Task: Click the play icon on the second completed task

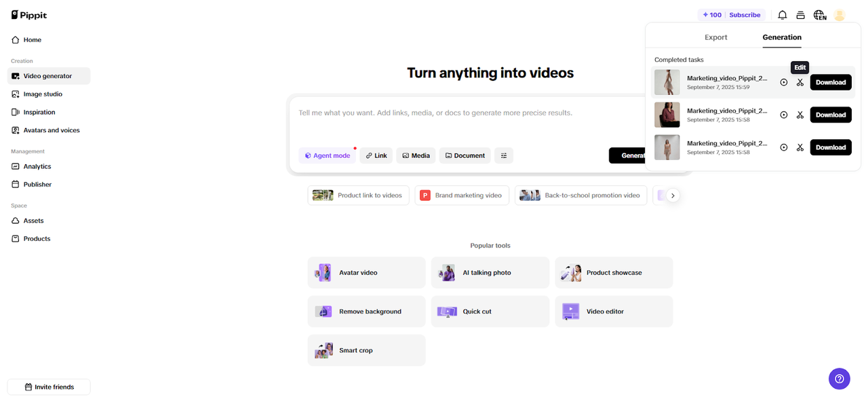Action: [x=784, y=115]
